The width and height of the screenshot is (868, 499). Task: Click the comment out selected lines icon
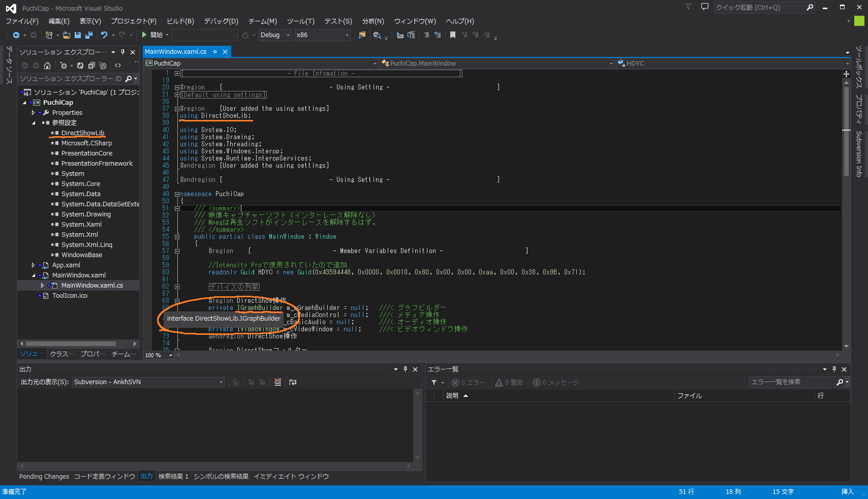pos(426,35)
